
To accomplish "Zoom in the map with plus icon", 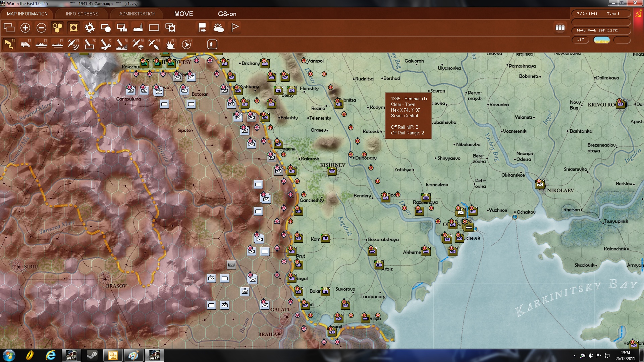I will 25,28.
